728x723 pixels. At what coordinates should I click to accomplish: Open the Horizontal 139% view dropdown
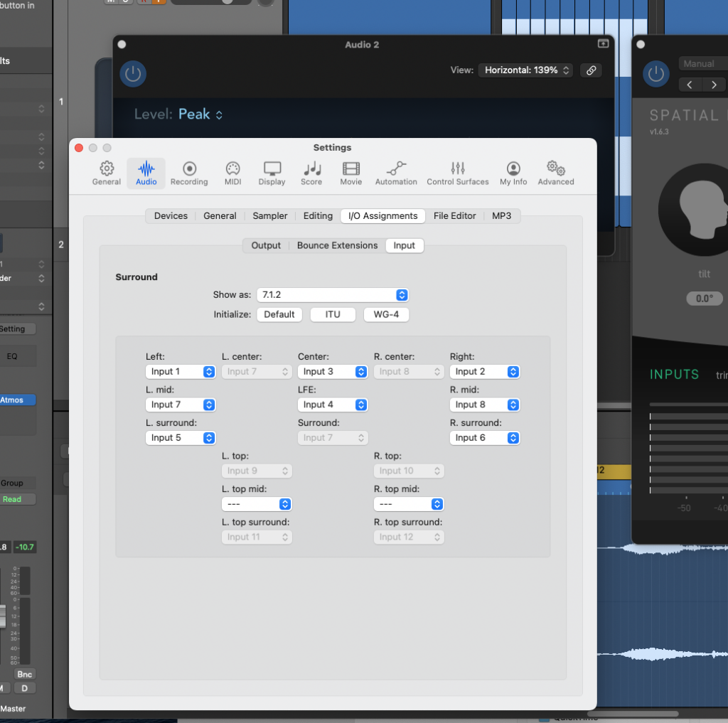[525, 70]
